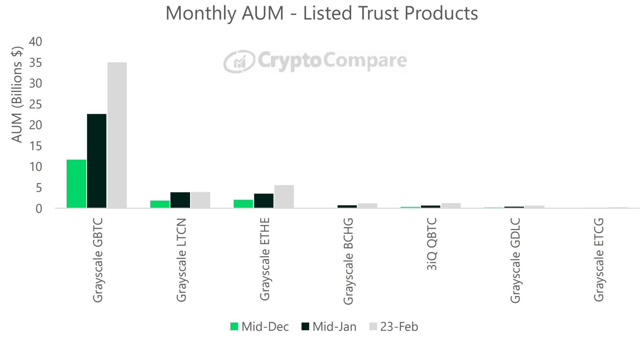644x339 pixels.
Task: Click the dark Mid-Jan legend swatch
Action: [x=305, y=326]
